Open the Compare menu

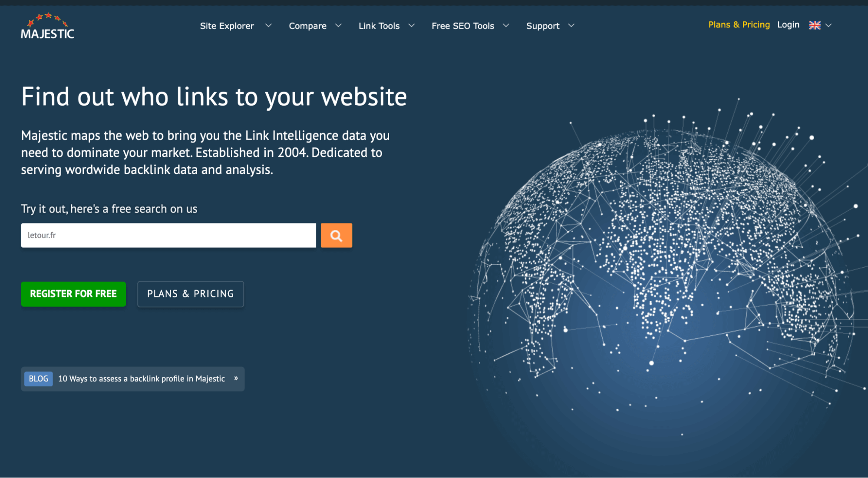pos(307,26)
